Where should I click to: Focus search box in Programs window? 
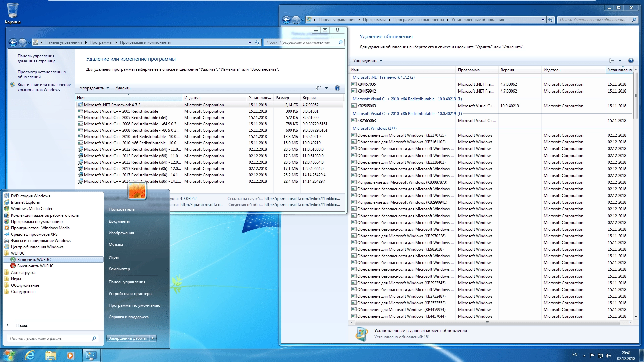click(x=304, y=42)
